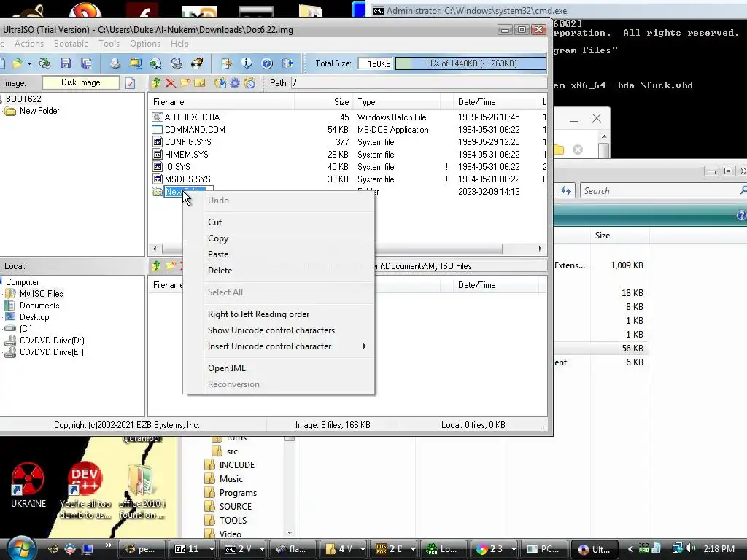Image resolution: width=747 pixels, height=560 pixels.
Task: Open the Tools menu
Action: pyautogui.click(x=109, y=43)
